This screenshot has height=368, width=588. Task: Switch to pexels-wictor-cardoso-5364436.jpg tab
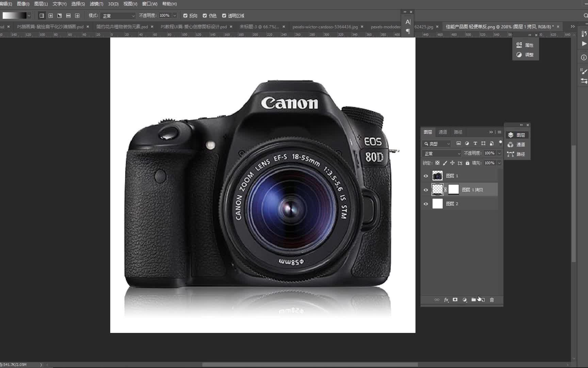coord(325,27)
